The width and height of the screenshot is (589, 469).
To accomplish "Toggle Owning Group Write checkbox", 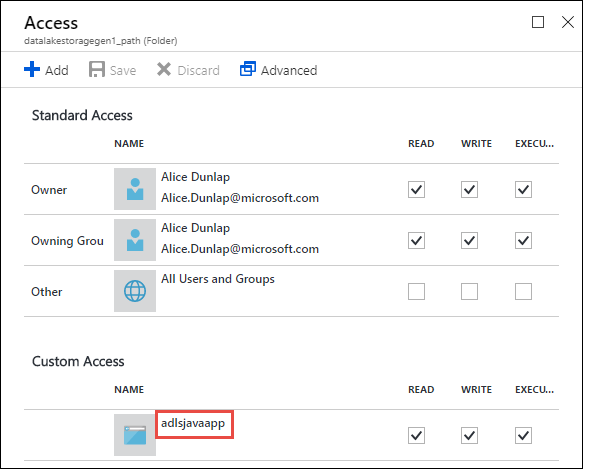I will tap(469, 241).
